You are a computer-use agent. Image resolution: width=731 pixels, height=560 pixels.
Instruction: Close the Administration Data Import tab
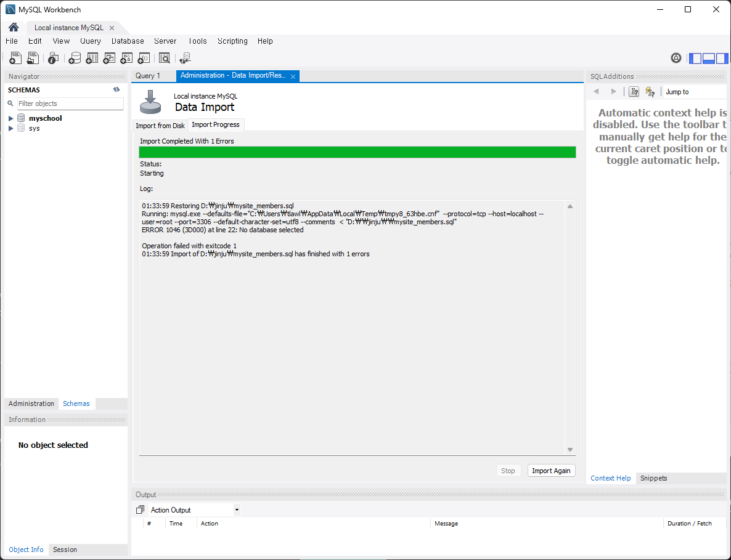click(293, 76)
